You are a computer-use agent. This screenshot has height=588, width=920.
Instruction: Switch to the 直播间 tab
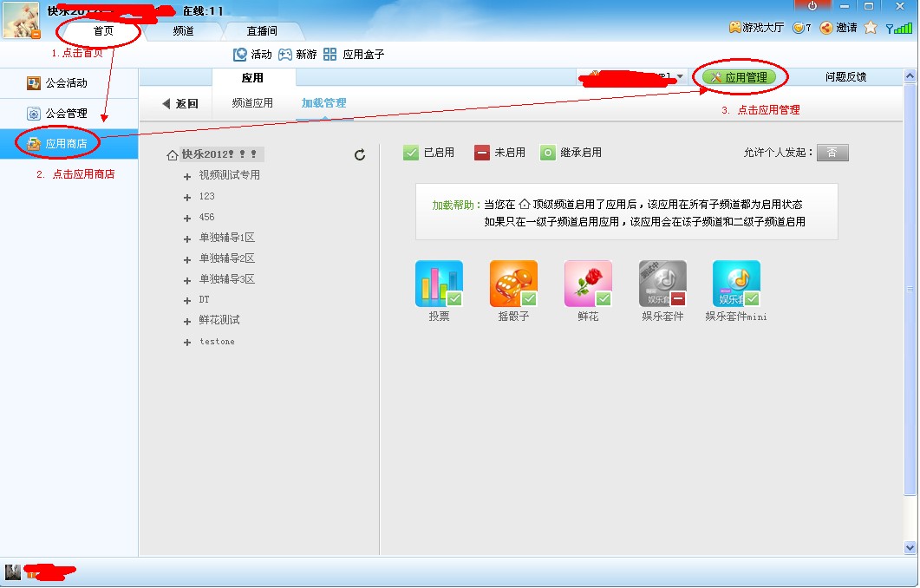click(x=262, y=31)
